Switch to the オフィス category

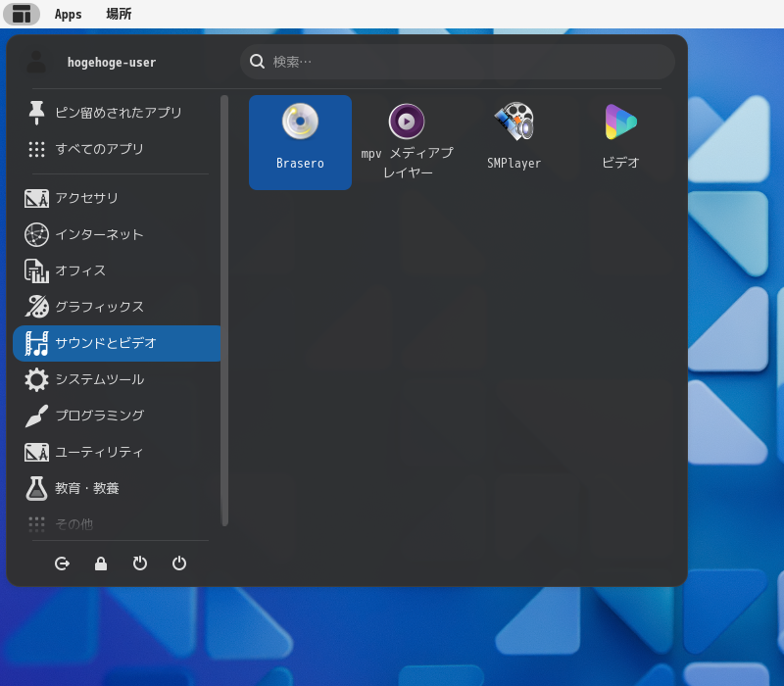pos(117,270)
